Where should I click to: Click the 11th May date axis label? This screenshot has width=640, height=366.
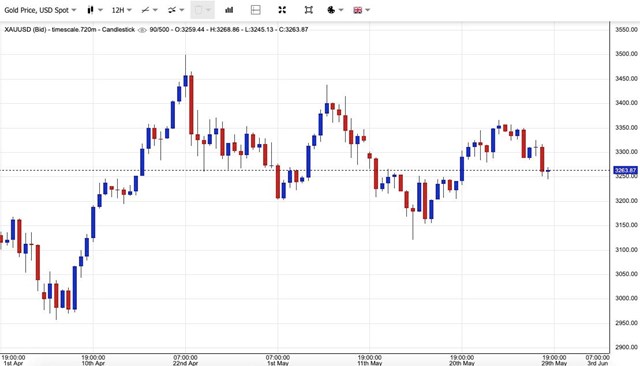tap(370, 363)
